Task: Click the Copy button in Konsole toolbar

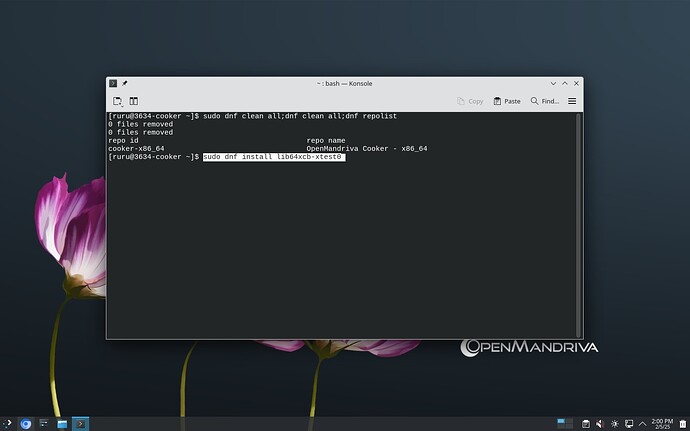Action: point(469,101)
